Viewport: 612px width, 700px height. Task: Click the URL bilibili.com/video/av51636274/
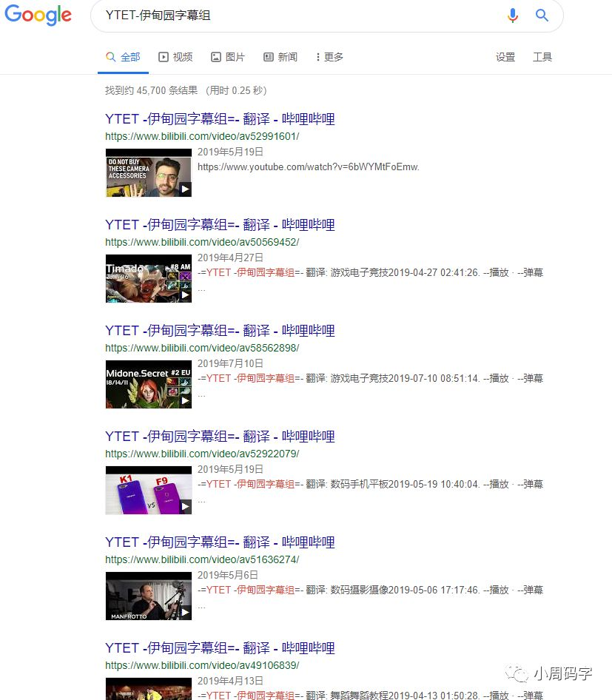click(x=202, y=560)
